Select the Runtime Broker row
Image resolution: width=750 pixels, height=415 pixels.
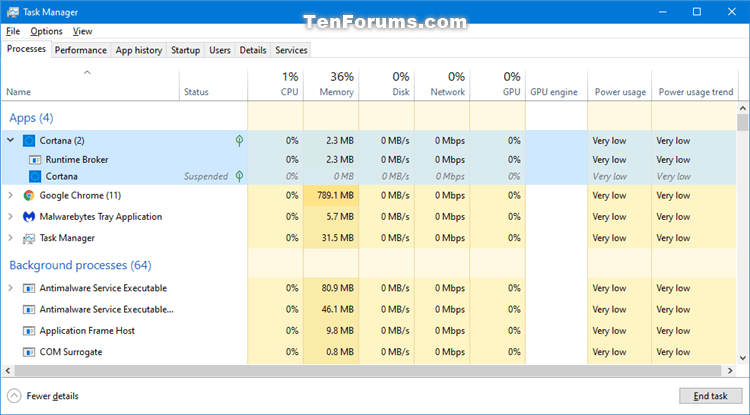[369, 160]
